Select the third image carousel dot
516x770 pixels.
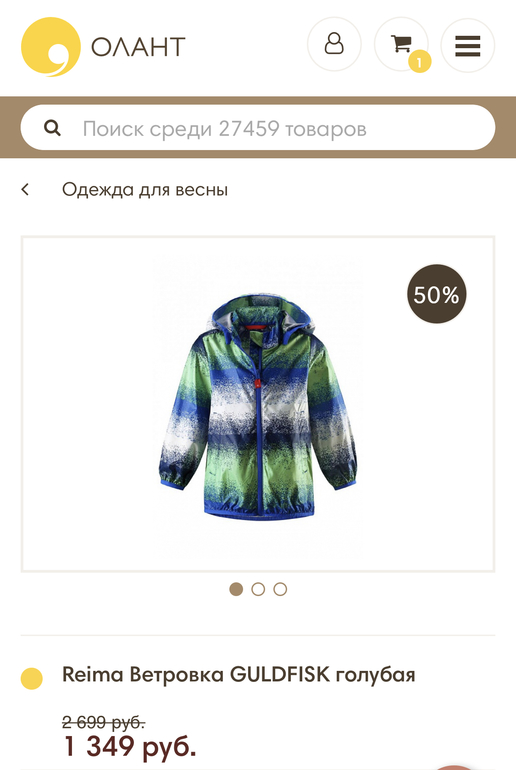[x=280, y=589]
